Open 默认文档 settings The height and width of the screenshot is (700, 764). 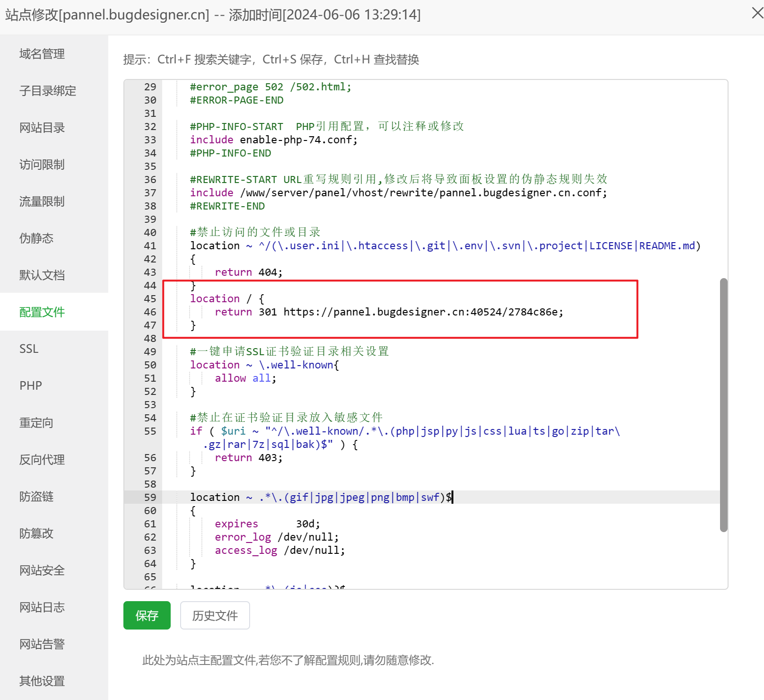(x=42, y=275)
